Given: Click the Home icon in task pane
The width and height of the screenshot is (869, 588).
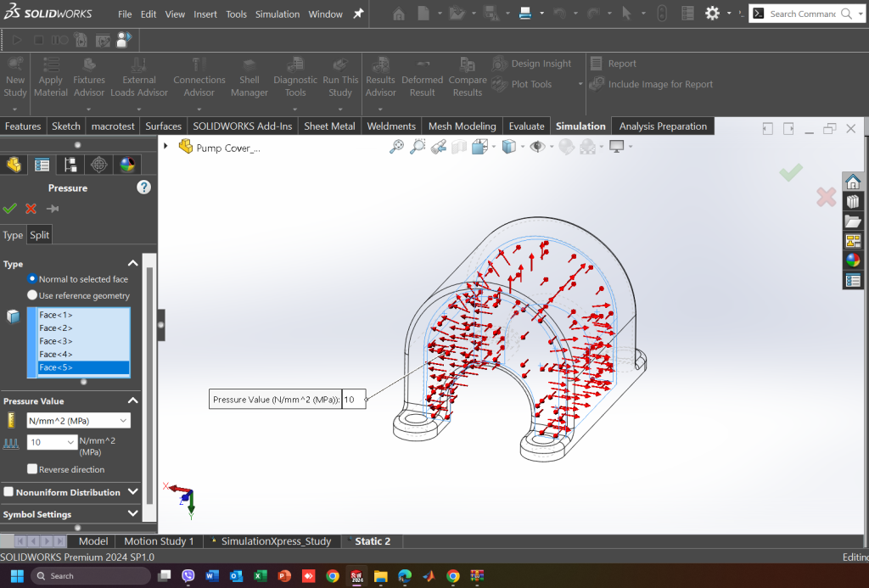Looking at the screenshot, I should pos(853,182).
